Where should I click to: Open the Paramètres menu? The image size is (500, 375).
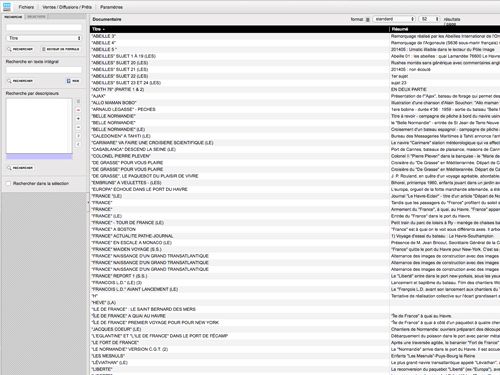pyautogui.click(x=111, y=7)
